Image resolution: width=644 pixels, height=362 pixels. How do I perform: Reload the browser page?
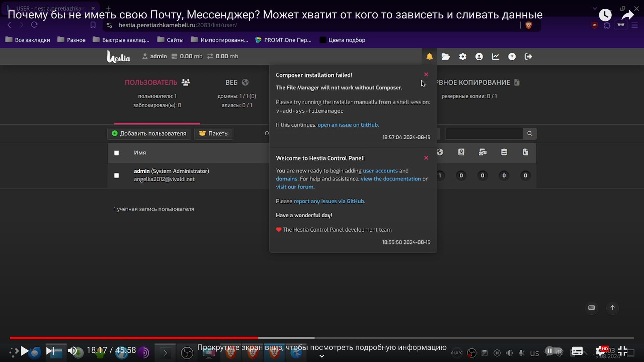click(34, 25)
